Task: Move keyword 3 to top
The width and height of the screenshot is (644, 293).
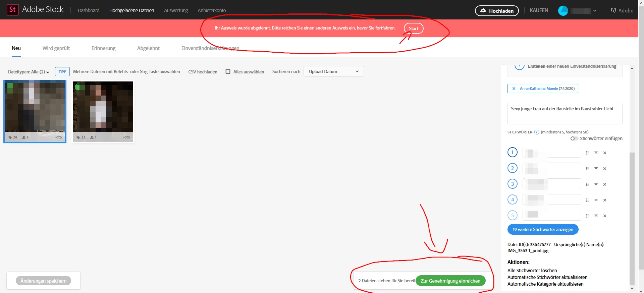Action: point(596,184)
